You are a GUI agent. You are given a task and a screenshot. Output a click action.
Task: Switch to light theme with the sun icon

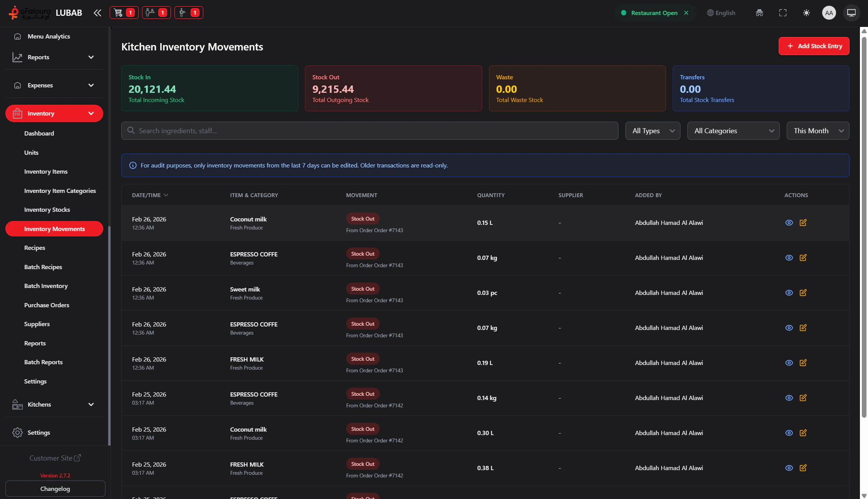(806, 13)
